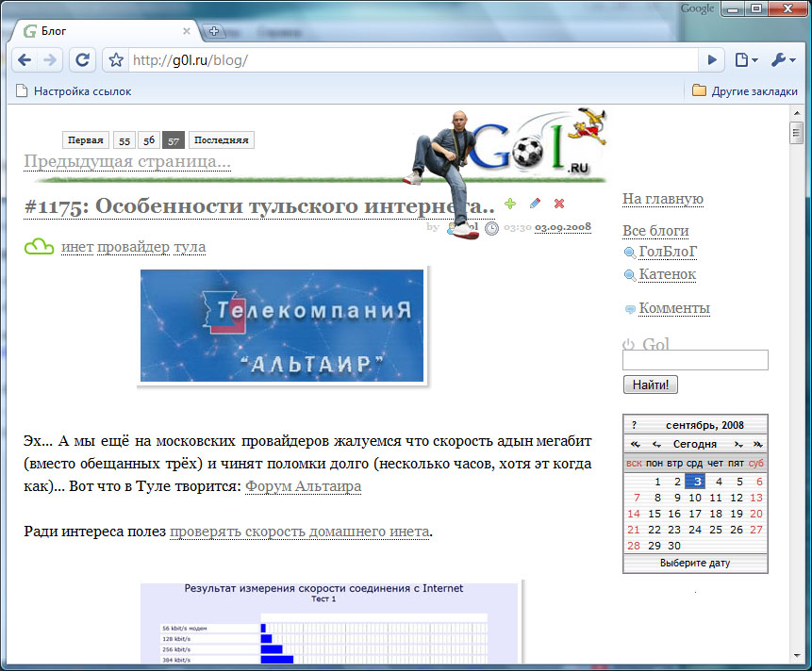Click the clock icon next to post time
Image resolution: width=812 pixels, height=671 pixels.
pyautogui.click(x=491, y=228)
